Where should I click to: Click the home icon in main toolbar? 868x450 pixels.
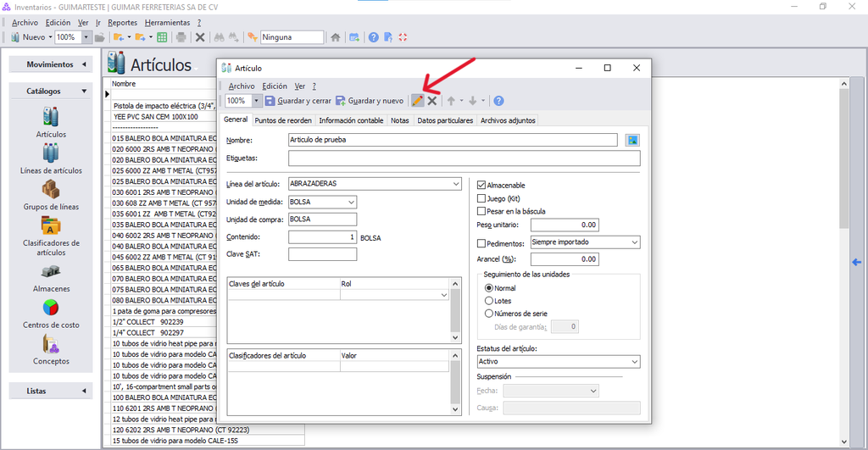click(336, 37)
